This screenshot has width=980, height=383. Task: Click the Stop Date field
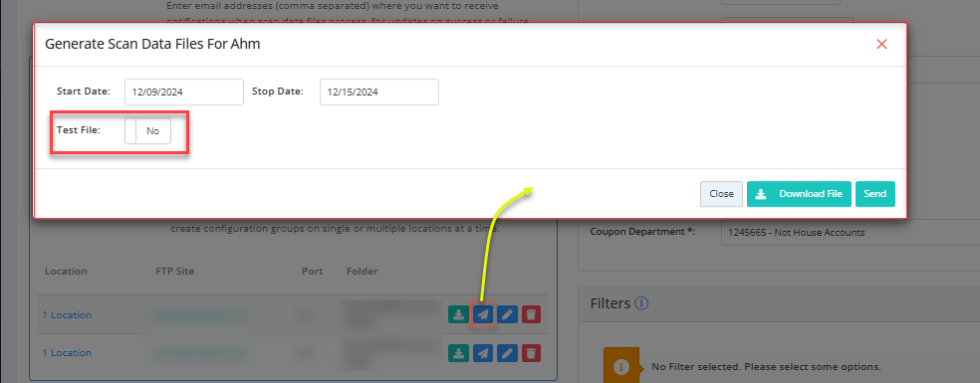click(378, 92)
